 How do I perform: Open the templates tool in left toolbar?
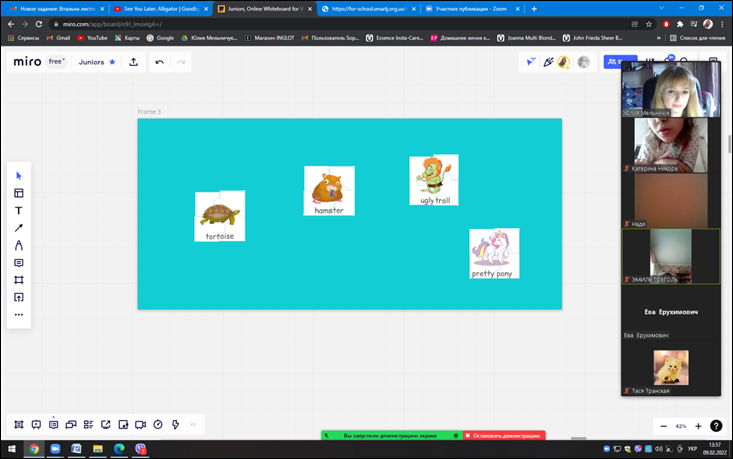click(18, 193)
